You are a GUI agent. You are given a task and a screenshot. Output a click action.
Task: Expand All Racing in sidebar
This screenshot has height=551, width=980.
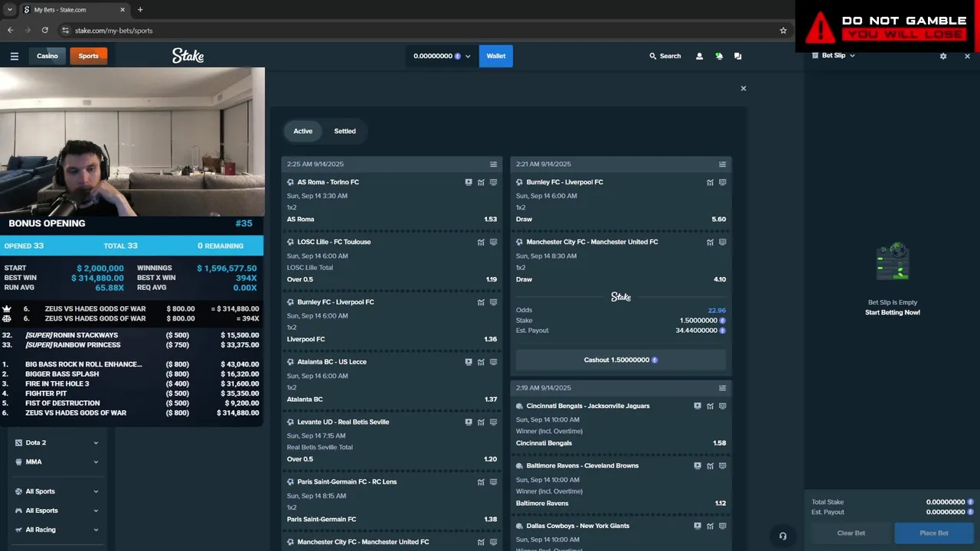(x=57, y=530)
